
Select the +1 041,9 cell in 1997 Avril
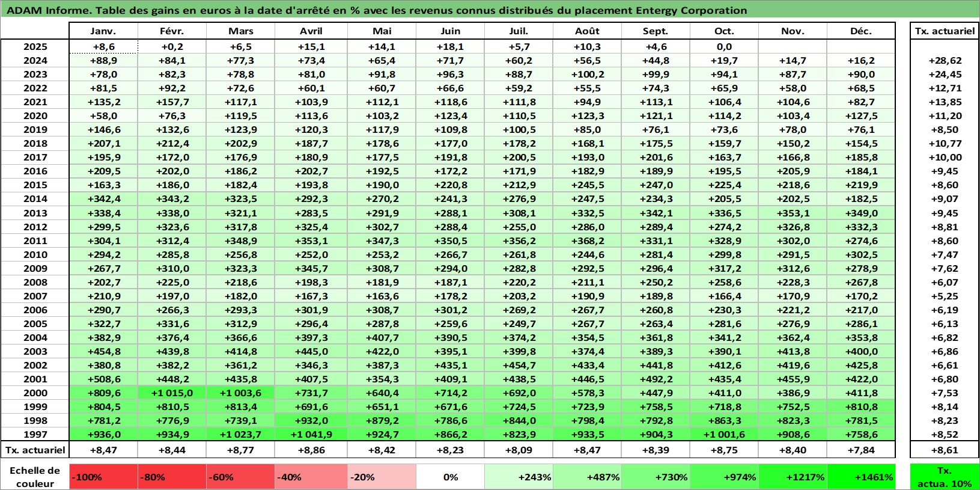pyautogui.click(x=311, y=434)
